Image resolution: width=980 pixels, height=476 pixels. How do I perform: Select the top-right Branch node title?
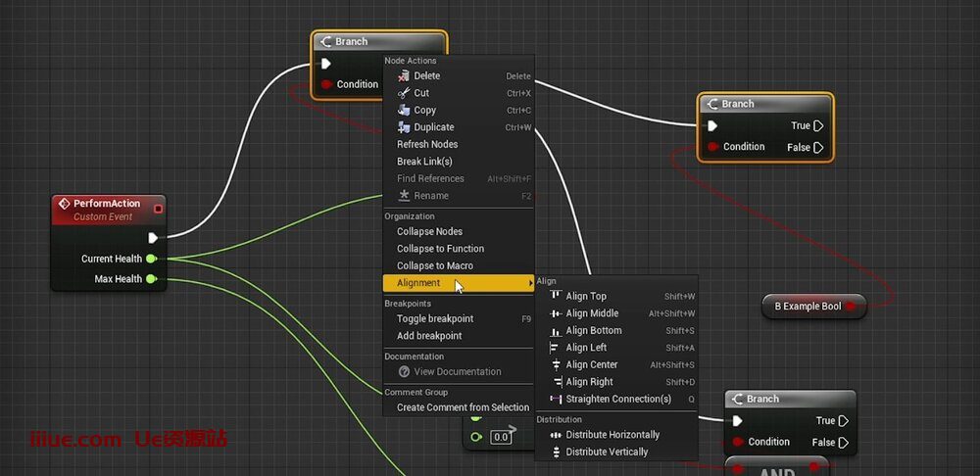pyautogui.click(x=738, y=105)
